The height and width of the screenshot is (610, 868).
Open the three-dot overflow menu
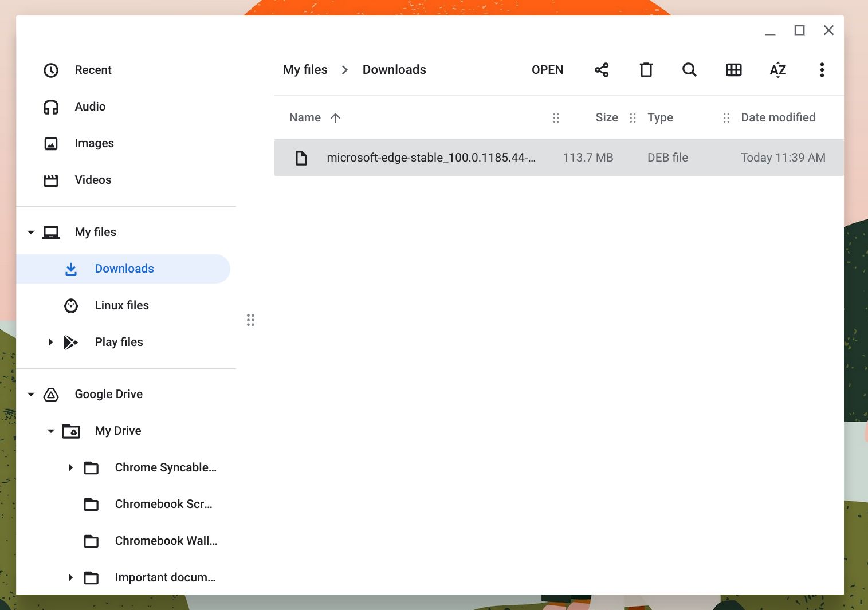(x=822, y=69)
